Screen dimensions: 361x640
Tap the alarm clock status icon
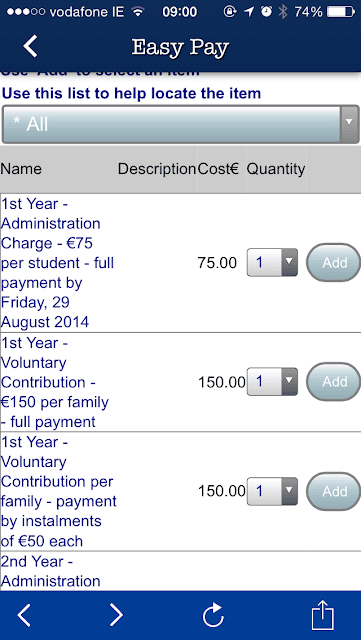click(266, 12)
